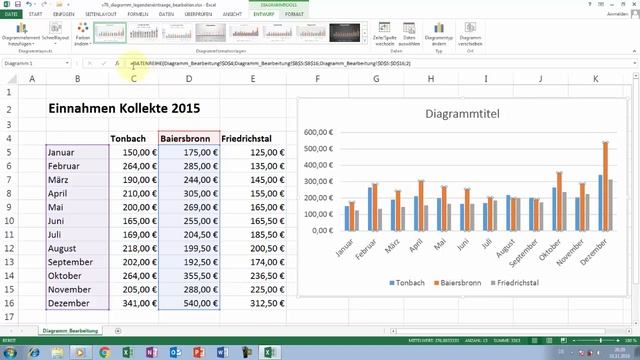640x360 pixels.
Task: Cancel formula entry with X icon
Action: point(90,63)
